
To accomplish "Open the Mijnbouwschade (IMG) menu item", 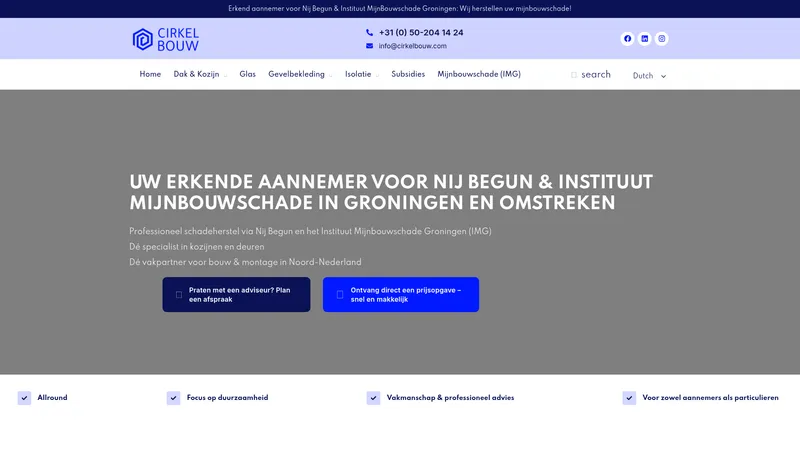I will pyautogui.click(x=479, y=74).
